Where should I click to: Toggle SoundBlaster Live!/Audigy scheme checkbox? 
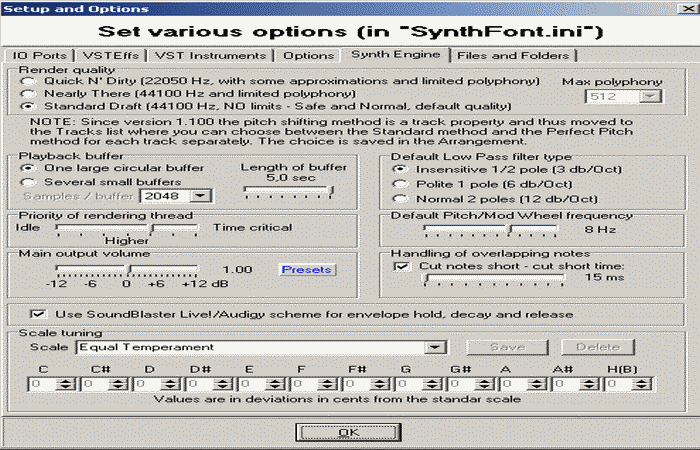click(x=39, y=313)
